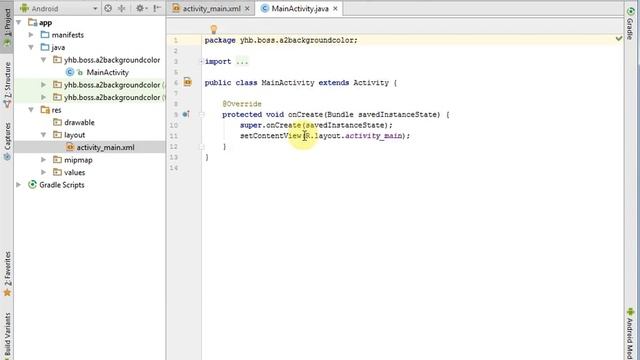
Task: Expand the Gradle Scripts node
Action: pos(19,185)
